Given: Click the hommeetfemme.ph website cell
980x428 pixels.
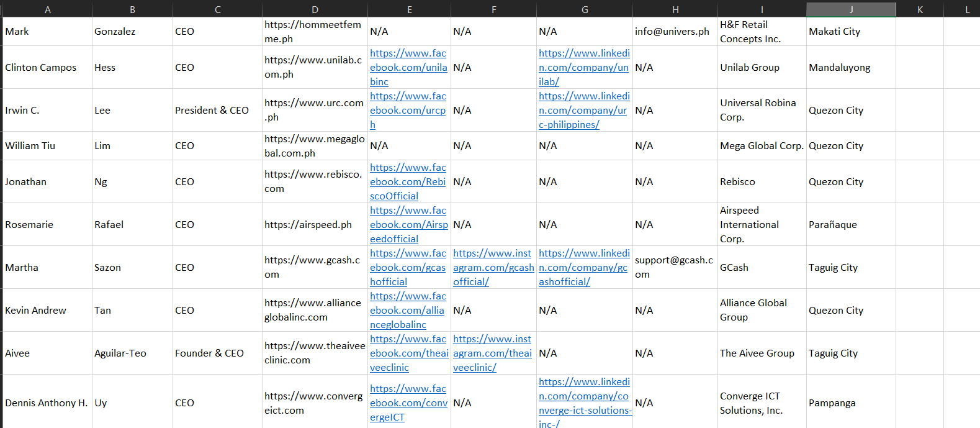Looking at the screenshot, I should tap(315, 31).
